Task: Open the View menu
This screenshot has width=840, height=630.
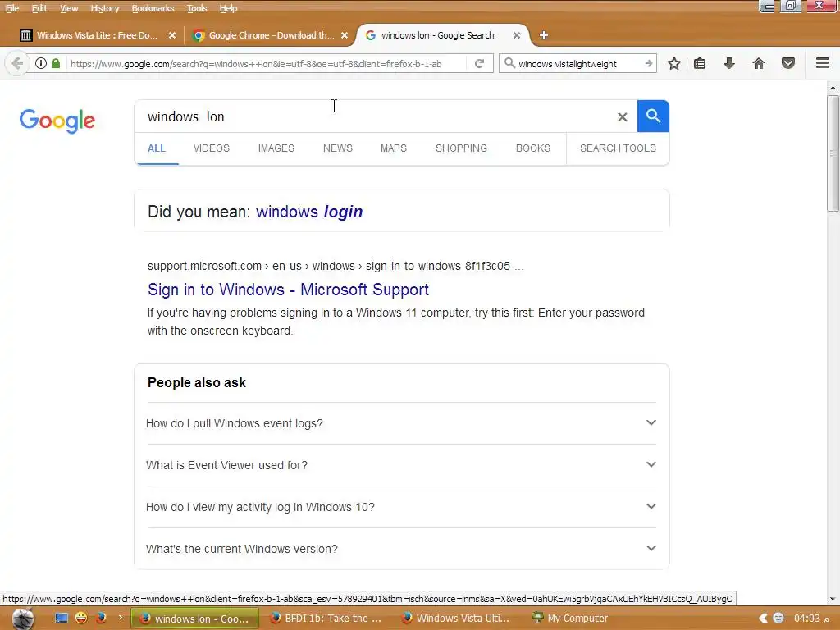Action: [x=69, y=8]
